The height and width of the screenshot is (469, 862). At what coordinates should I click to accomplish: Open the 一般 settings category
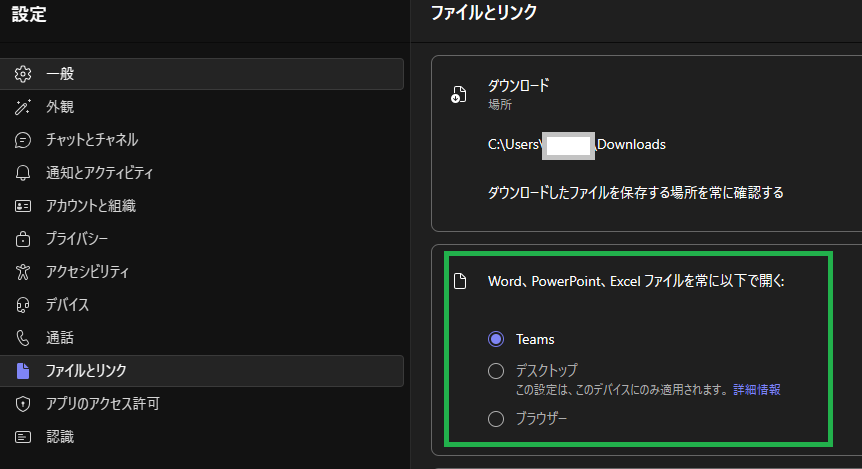pos(202,74)
